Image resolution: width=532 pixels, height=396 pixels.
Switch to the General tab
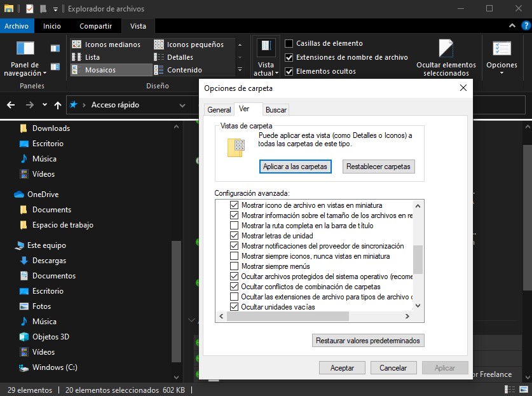219,110
